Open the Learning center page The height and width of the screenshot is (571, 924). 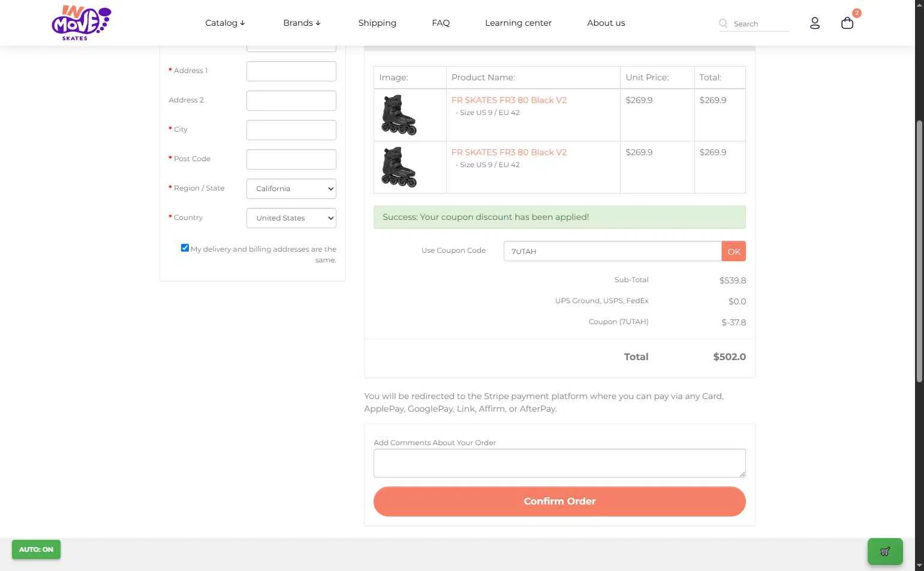click(x=518, y=23)
